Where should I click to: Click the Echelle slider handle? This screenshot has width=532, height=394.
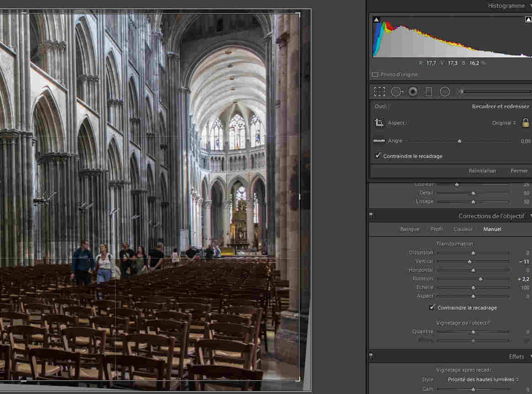(x=473, y=288)
